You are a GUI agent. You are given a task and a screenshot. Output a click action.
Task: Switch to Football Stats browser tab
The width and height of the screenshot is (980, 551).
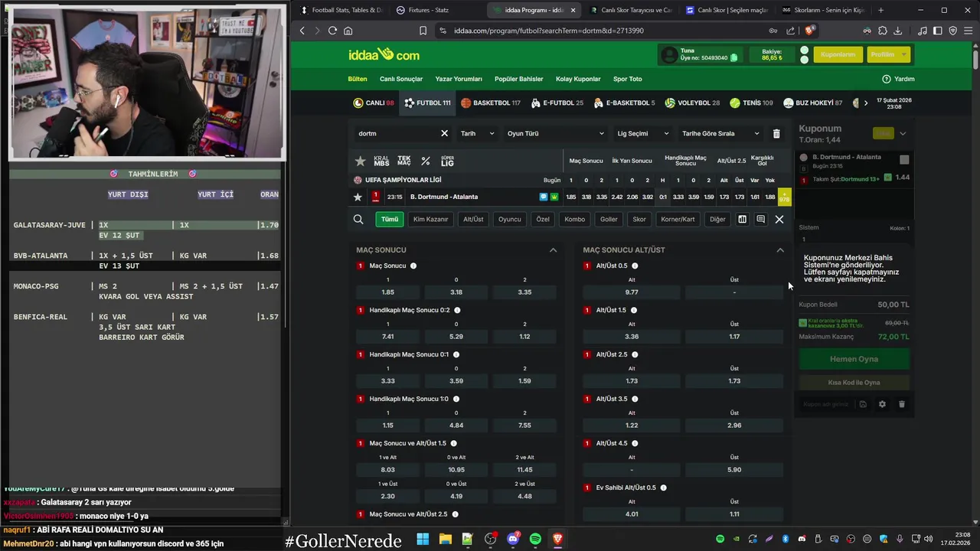click(341, 10)
